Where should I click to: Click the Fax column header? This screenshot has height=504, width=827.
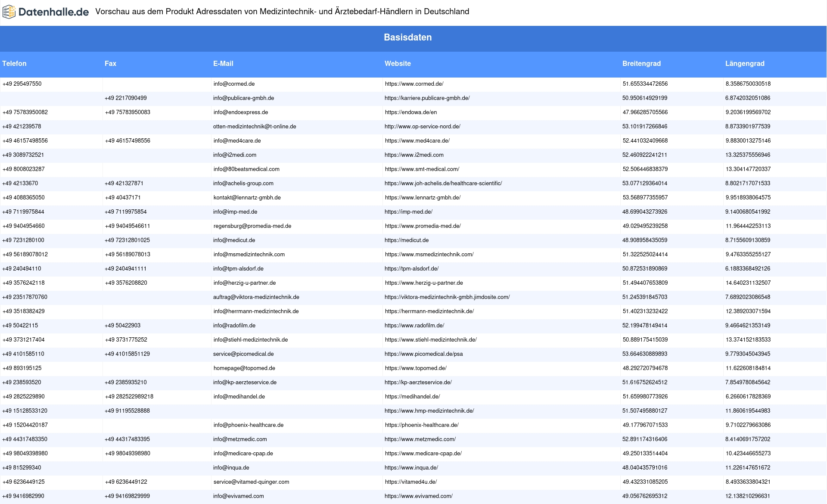(x=110, y=64)
